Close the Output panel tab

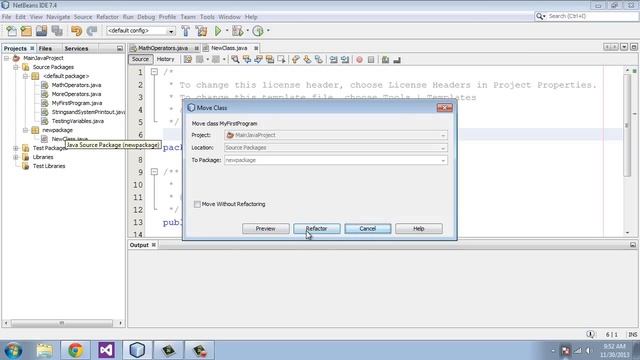(x=154, y=245)
